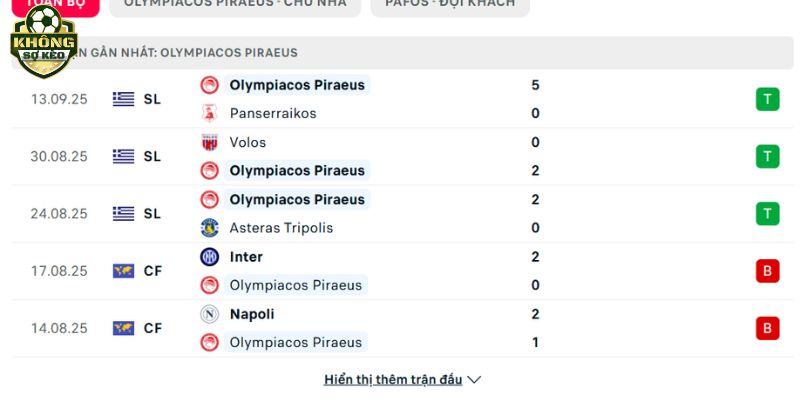Click the Panserraikos club crest icon

tap(209, 113)
